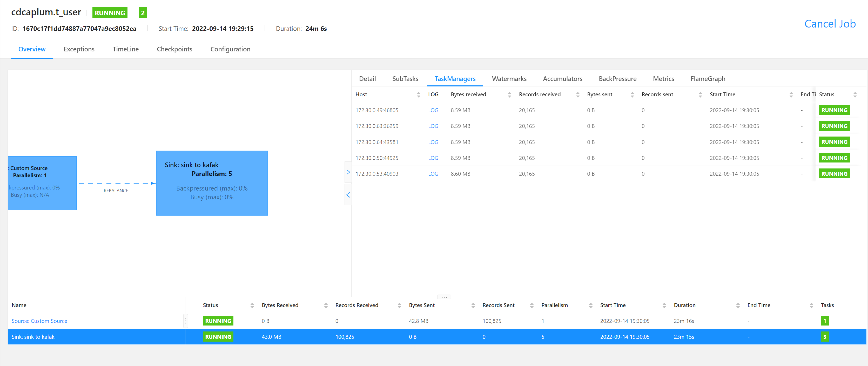This screenshot has height=366, width=868.
Task: Click the green Tasks badge 1
Action: pyautogui.click(x=825, y=321)
